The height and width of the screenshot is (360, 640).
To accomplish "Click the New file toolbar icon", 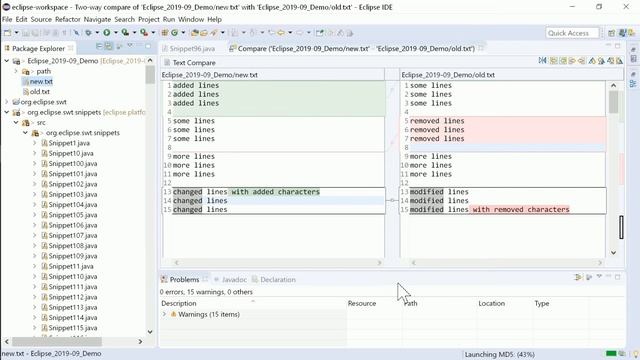I will click(7, 33).
